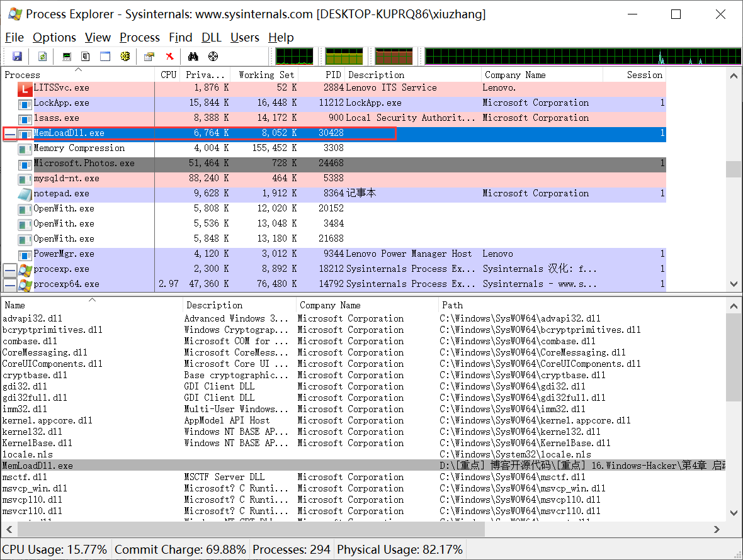Open the View menu
Screen dimensions: 743x560
click(x=98, y=37)
